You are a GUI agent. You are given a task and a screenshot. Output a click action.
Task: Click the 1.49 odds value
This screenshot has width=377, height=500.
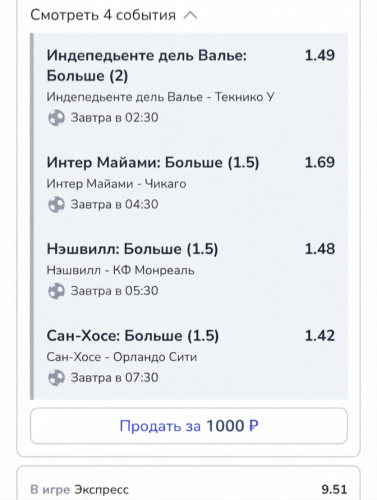pos(320,55)
